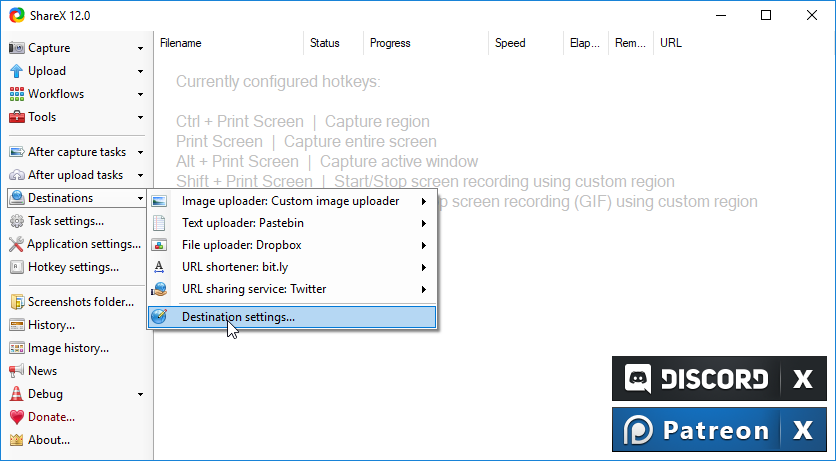Screen dimensions: 836x461
Task: Expand the Capture menu arrow
Action: tap(140, 48)
